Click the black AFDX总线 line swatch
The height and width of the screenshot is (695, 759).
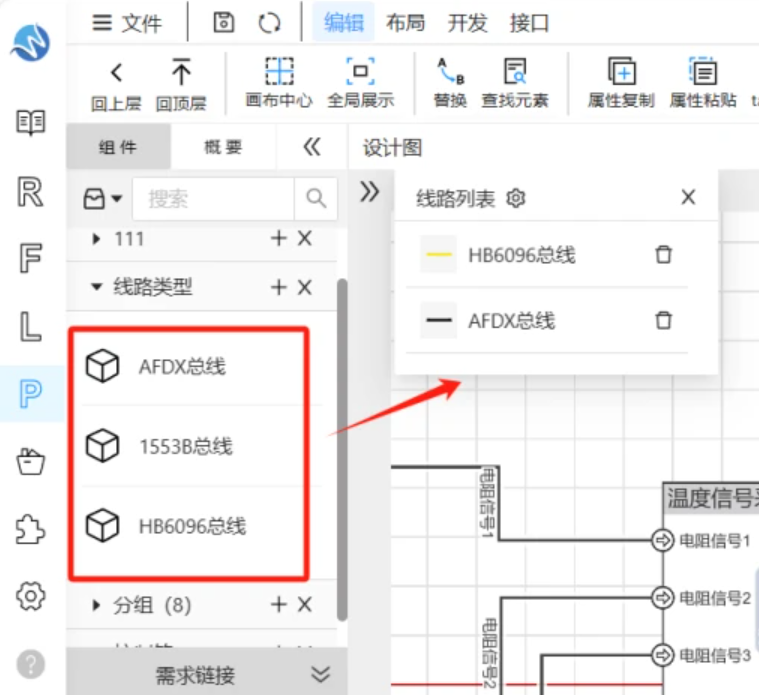pos(439,320)
